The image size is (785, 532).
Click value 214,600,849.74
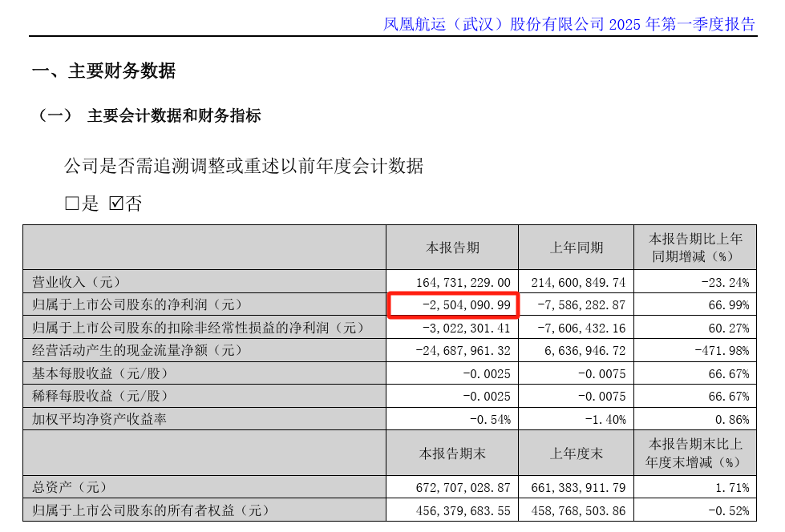578,282
